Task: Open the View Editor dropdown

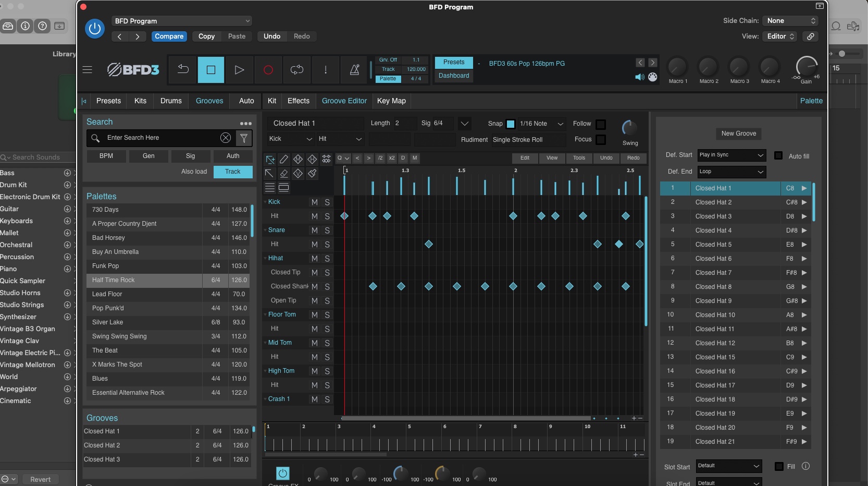Action: [x=780, y=37]
